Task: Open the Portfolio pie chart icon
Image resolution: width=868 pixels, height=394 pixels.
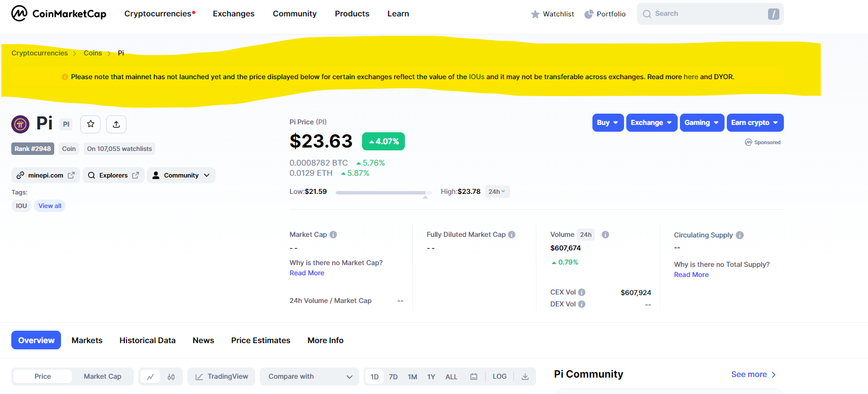Action: [588, 14]
